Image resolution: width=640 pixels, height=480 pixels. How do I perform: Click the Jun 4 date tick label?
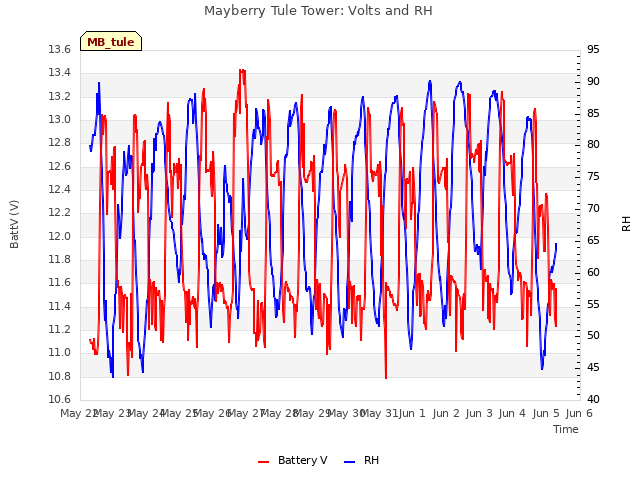click(x=512, y=413)
